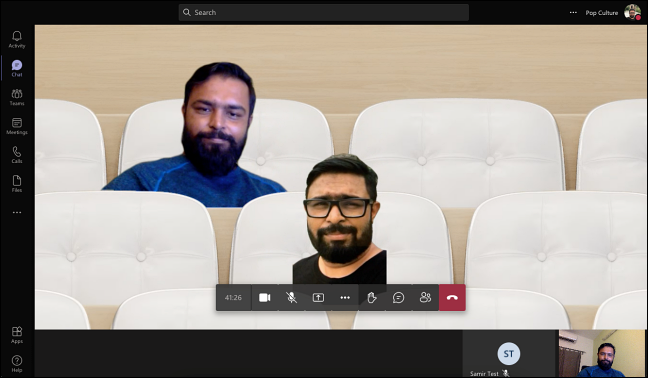Open the Calls section
The height and width of the screenshot is (378, 648).
click(17, 155)
